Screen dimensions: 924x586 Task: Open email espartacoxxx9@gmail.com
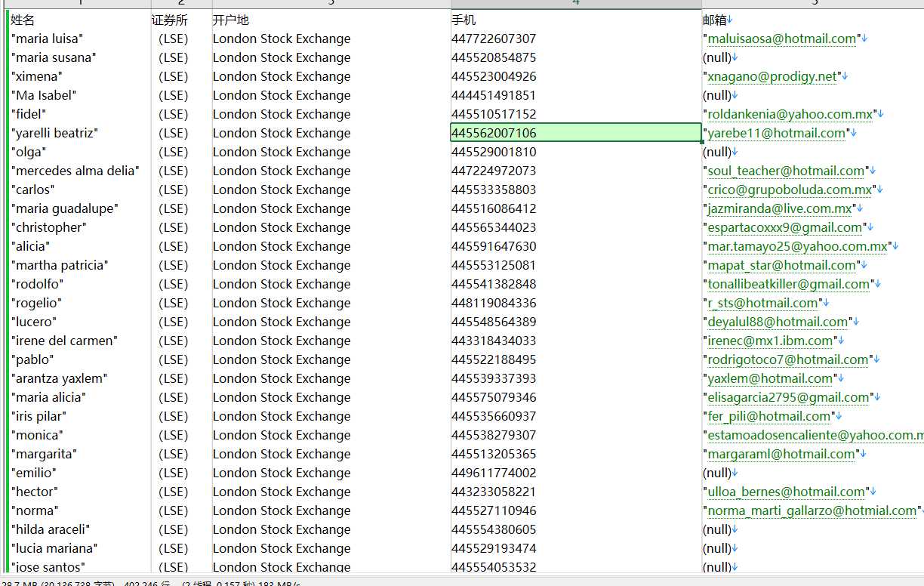point(784,227)
